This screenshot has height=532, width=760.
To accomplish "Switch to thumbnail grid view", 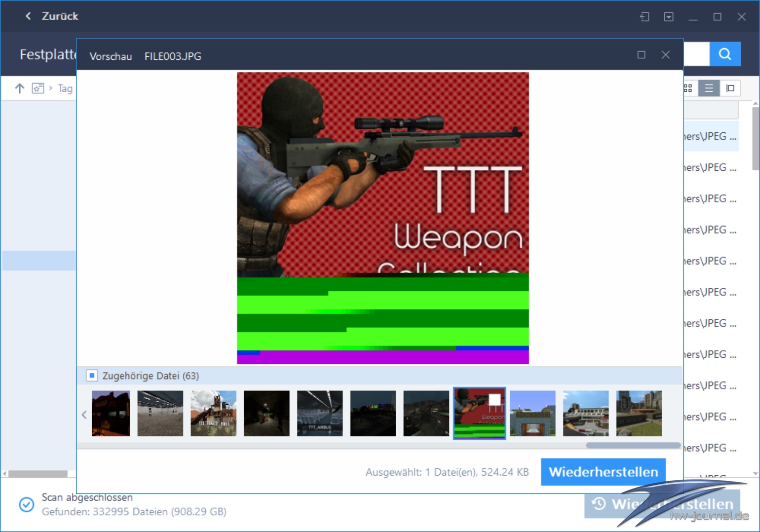I will [x=688, y=88].
